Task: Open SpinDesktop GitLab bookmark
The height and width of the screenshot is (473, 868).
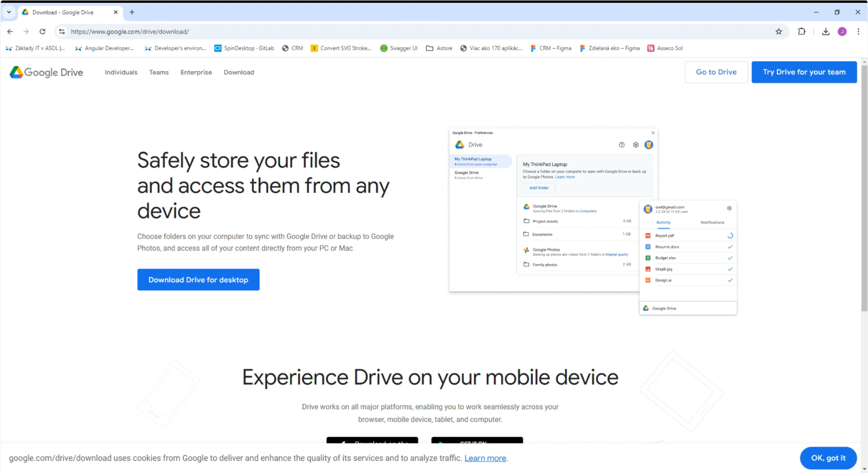Action: click(x=244, y=48)
